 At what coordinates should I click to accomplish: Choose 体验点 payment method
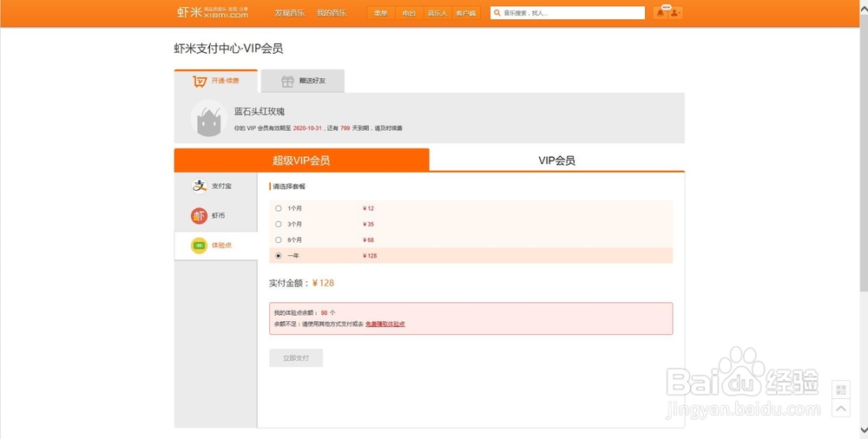coord(216,246)
